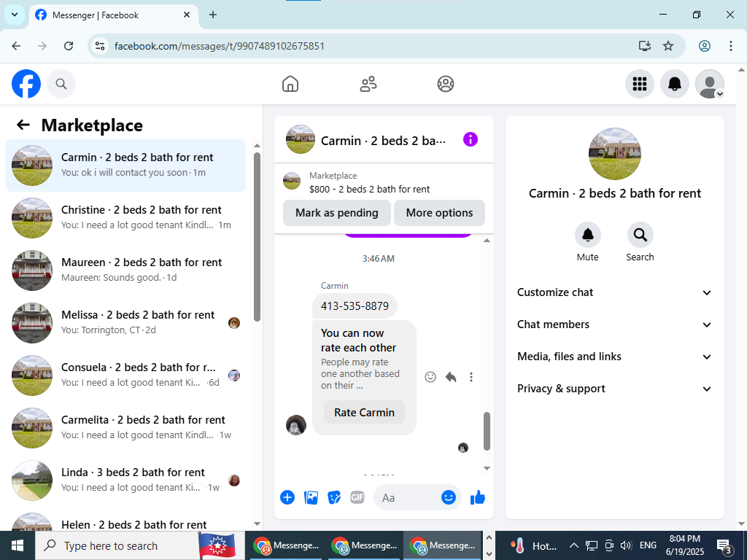Mute the chat with bell icon
This screenshot has width=747, height=560.
click(587, 235)
